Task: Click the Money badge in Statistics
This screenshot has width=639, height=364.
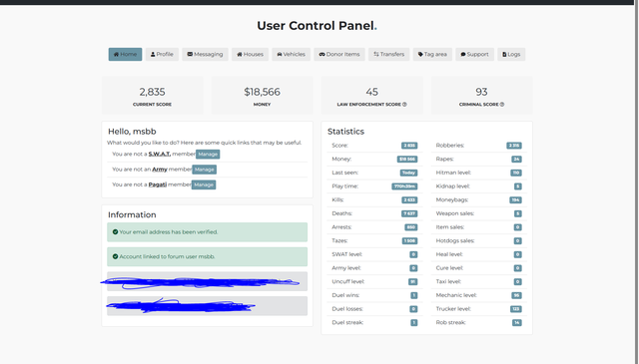Action: pyautogui.click(x=407, y=160)
